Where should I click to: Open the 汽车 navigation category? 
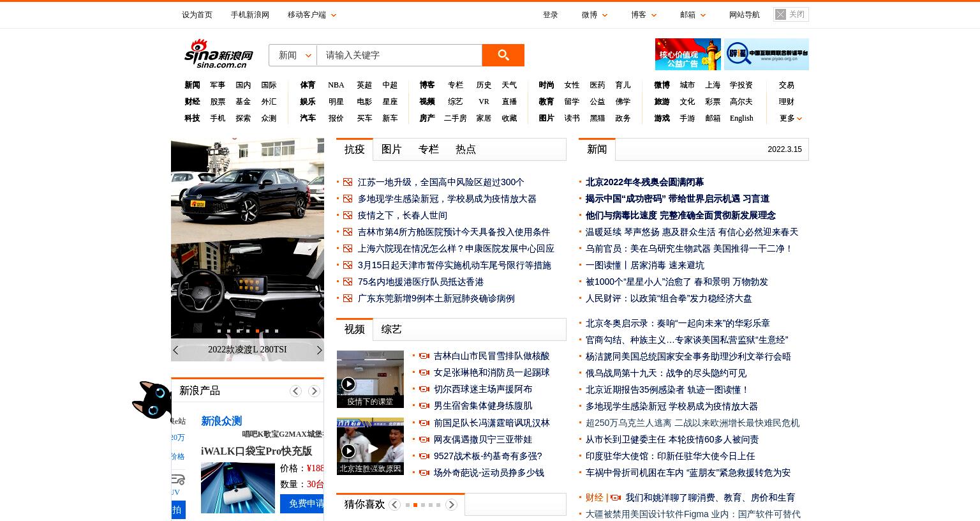tap(308, 118)
